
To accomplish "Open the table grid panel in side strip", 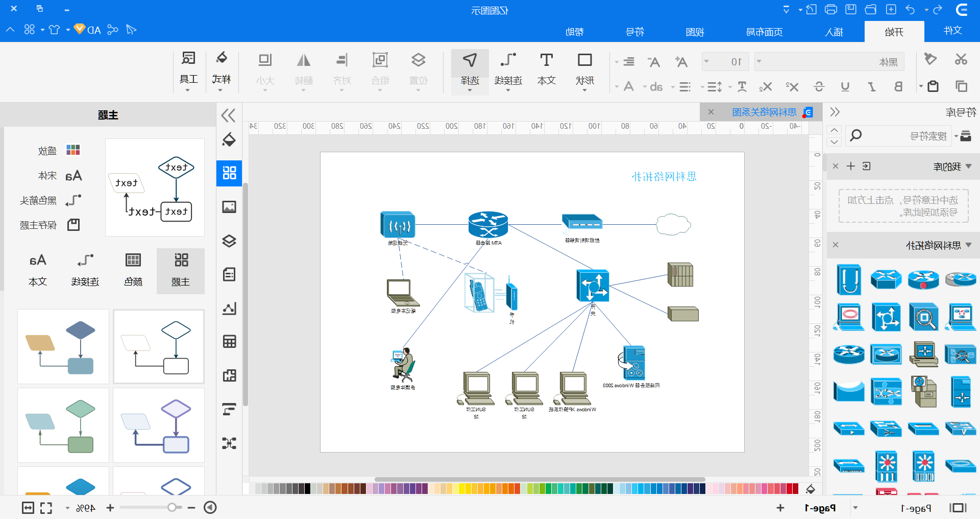I will pos(229,342).
